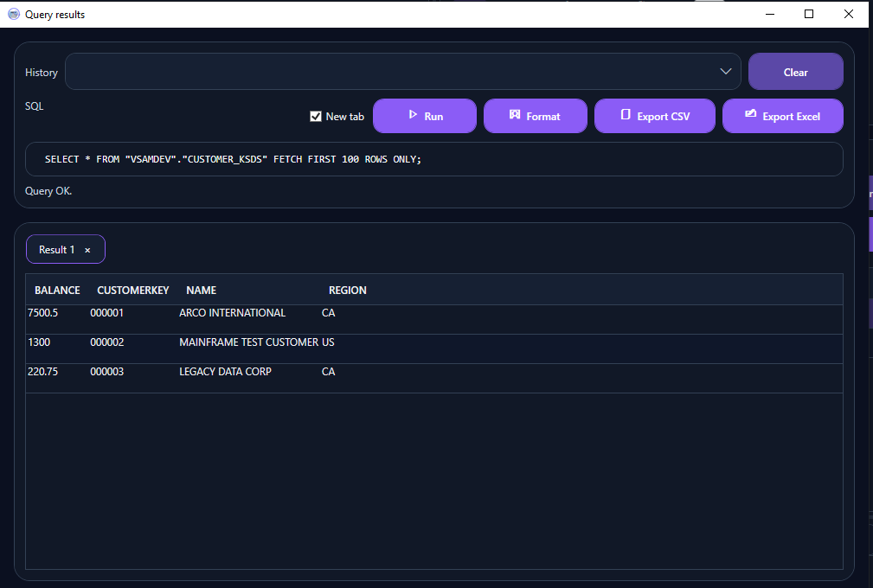
Task: Select the US region cell
Action: tap(328, 342)
